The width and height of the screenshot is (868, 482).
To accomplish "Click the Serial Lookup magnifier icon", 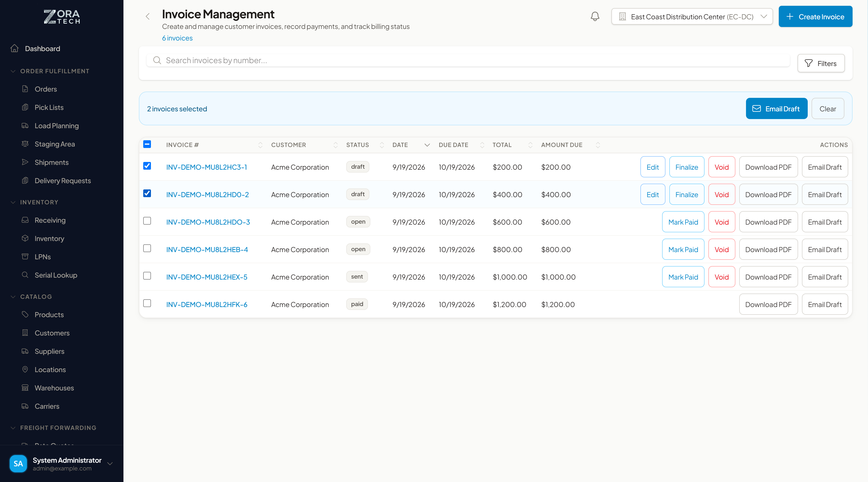I will click(x=25, y=275).
